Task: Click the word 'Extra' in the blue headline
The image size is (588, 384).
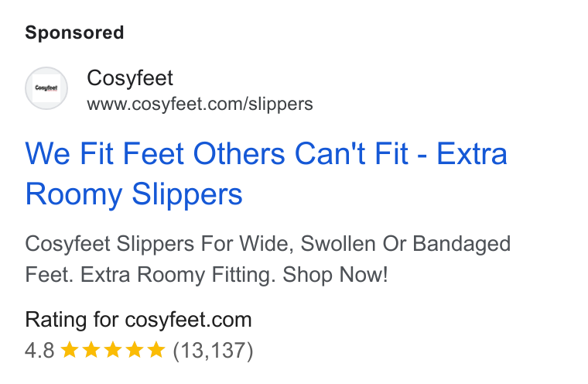Action: (472, 153)
